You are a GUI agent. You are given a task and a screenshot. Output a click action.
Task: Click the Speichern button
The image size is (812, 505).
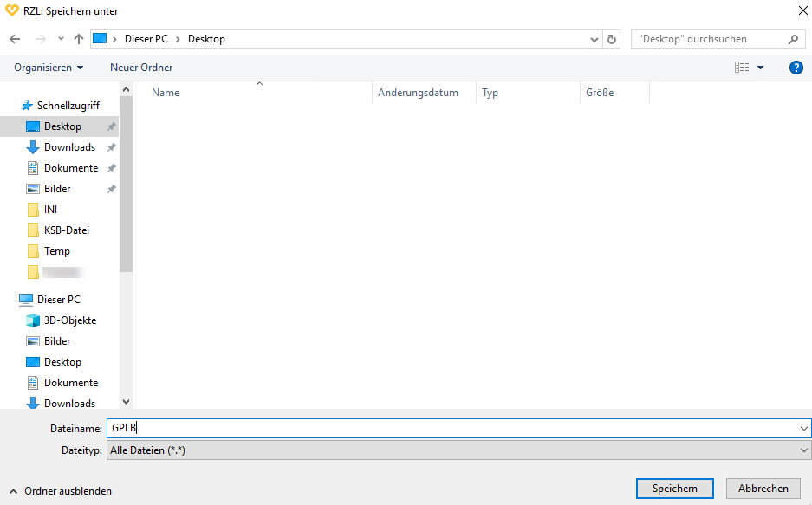click(674, 489)
